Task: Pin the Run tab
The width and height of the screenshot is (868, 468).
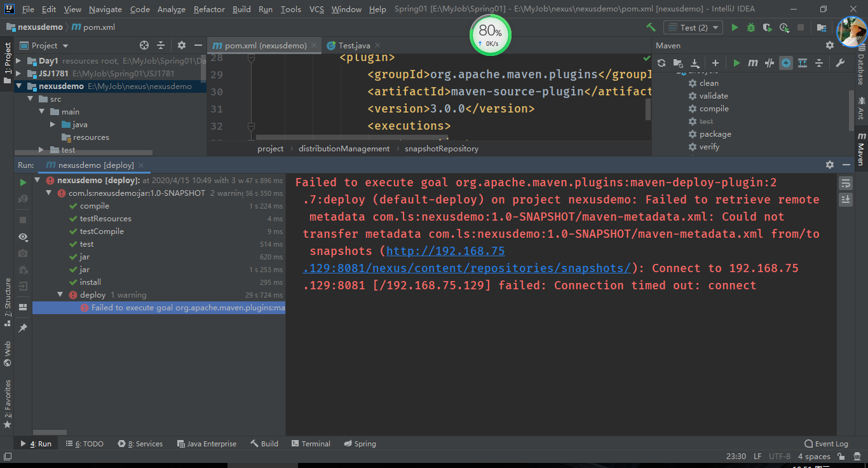Action: pos(24,327)
